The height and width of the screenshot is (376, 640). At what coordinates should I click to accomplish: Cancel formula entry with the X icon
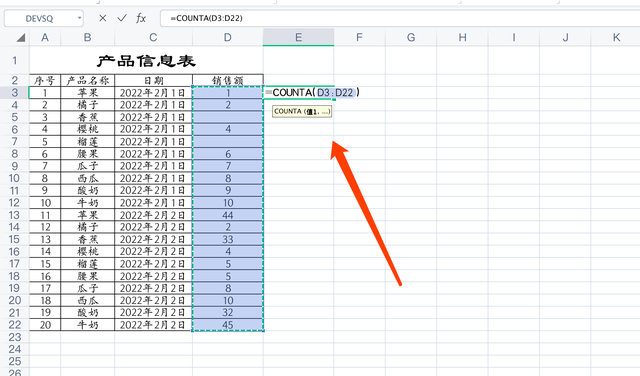[x=102, y=18]
